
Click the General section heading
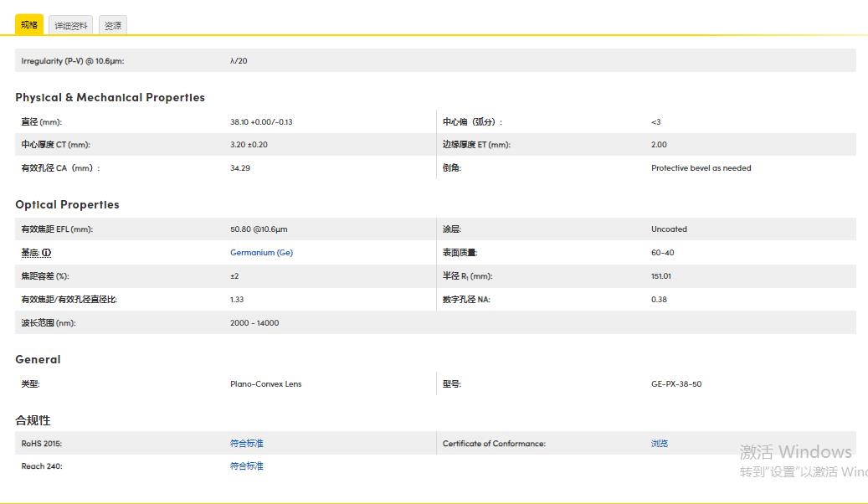click(x=38, y=359)
